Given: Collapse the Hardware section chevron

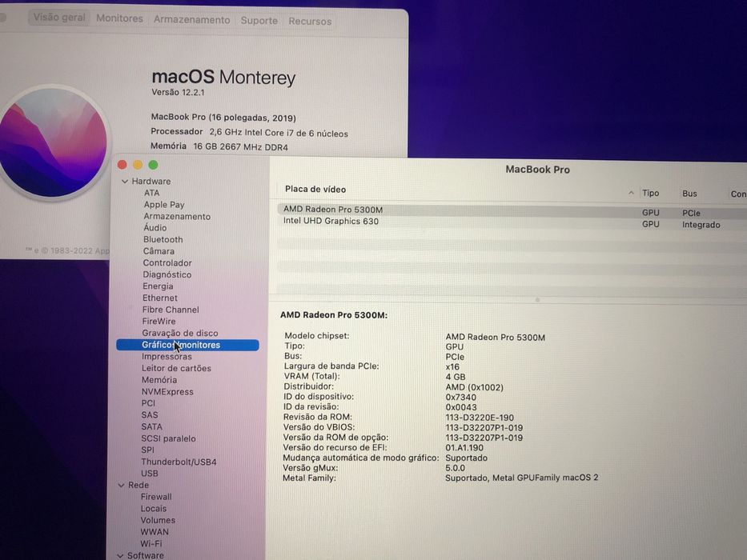Looking at the screenshot, I should [x=125, y=182].
